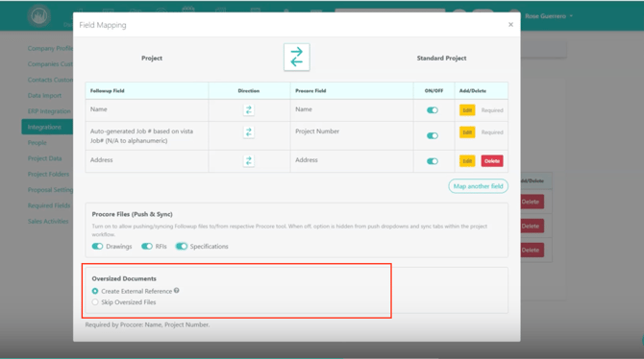The width and height of the screenshot is (644, 359).
Task: Select Create External Reference radio option
Action: click(95, 291)
